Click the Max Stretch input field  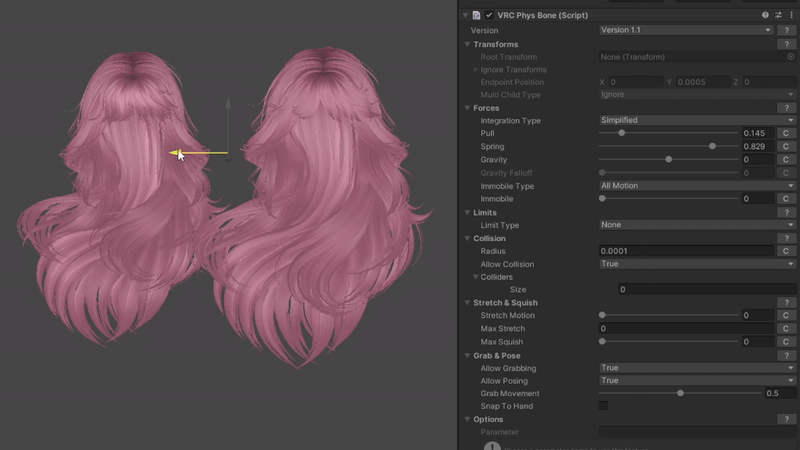click(x=686, y=329)
